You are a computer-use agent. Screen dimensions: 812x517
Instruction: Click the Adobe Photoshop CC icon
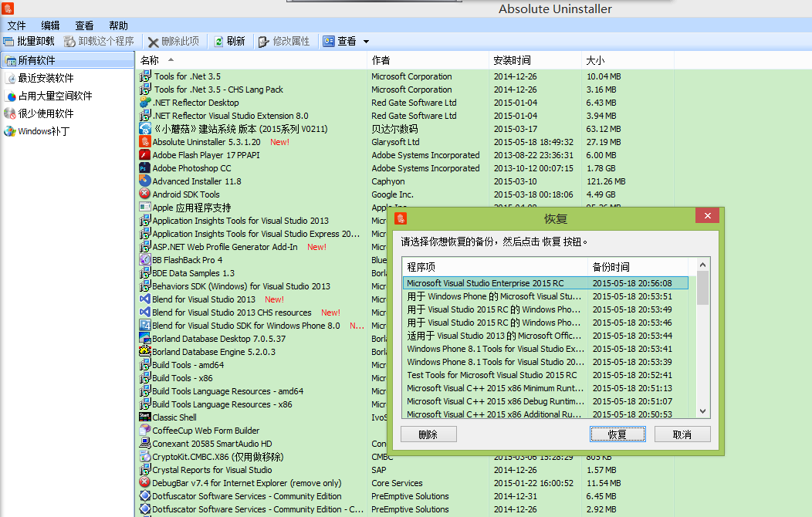145,168
